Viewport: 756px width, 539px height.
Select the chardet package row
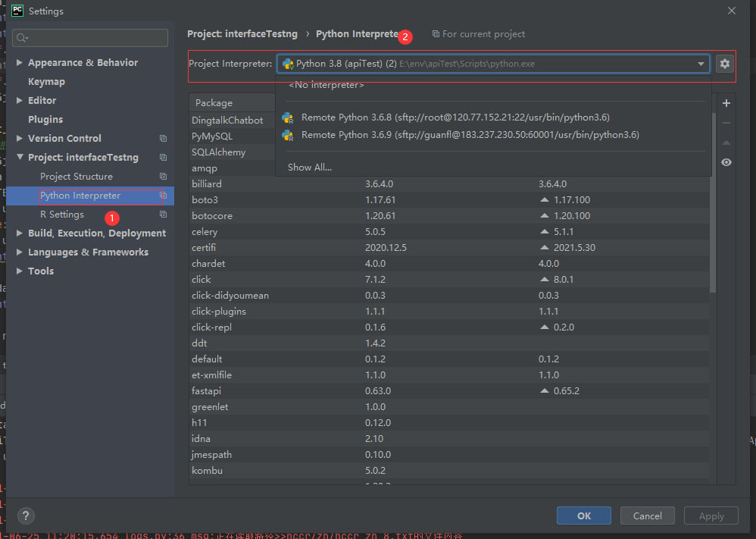449,264
